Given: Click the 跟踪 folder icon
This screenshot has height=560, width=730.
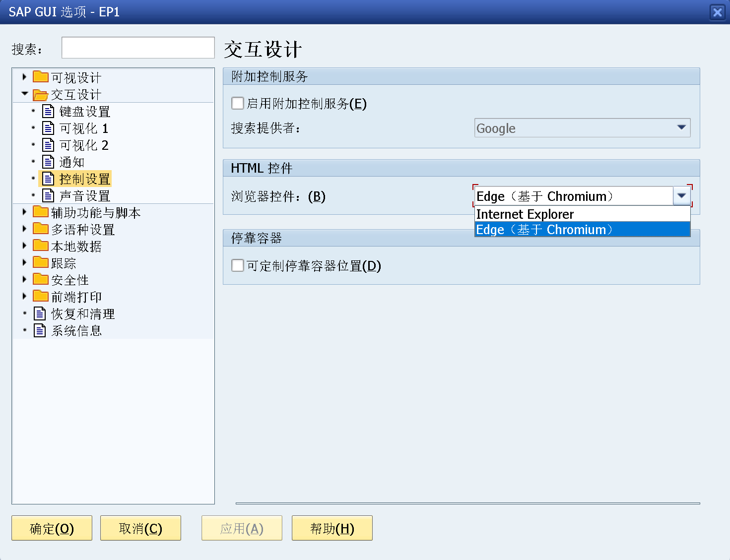Looking at the screenshot, I should (x=41, y=262).
